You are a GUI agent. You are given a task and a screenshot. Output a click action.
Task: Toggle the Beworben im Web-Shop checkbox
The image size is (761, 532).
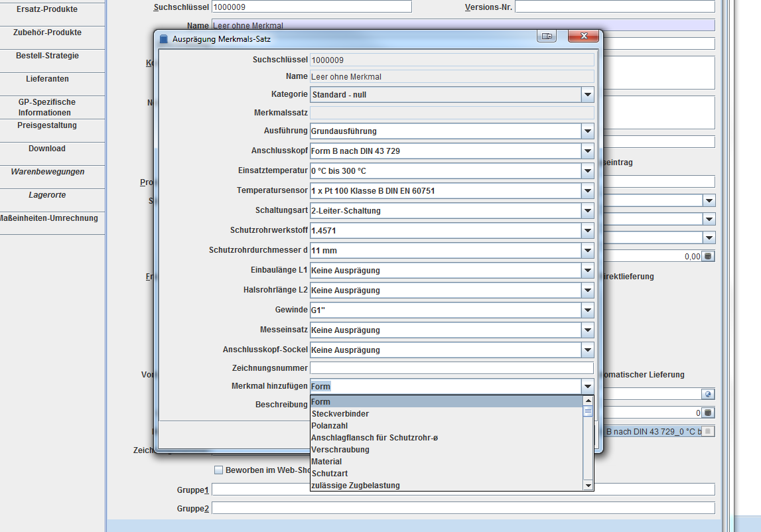click(218, 470)
